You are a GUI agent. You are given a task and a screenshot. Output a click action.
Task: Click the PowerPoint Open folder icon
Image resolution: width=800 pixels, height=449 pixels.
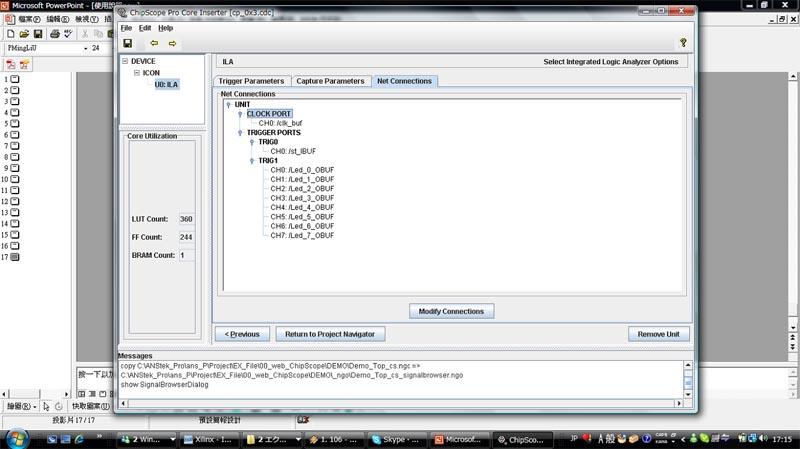click(24, 34)
